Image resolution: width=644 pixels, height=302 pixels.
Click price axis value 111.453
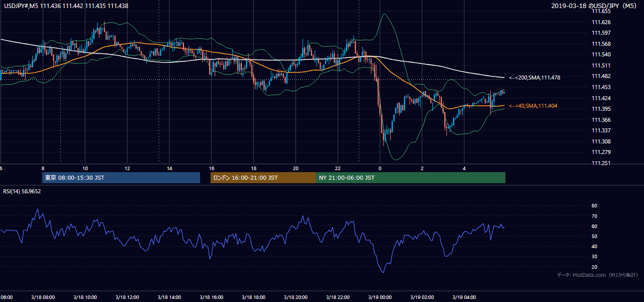602,87
